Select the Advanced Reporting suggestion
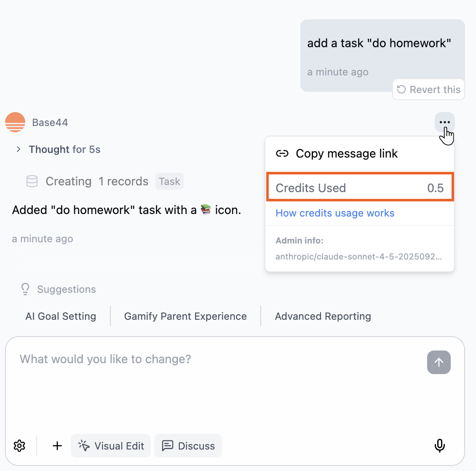The width and height of the screenshot is (476, 471). coord(323,316)
